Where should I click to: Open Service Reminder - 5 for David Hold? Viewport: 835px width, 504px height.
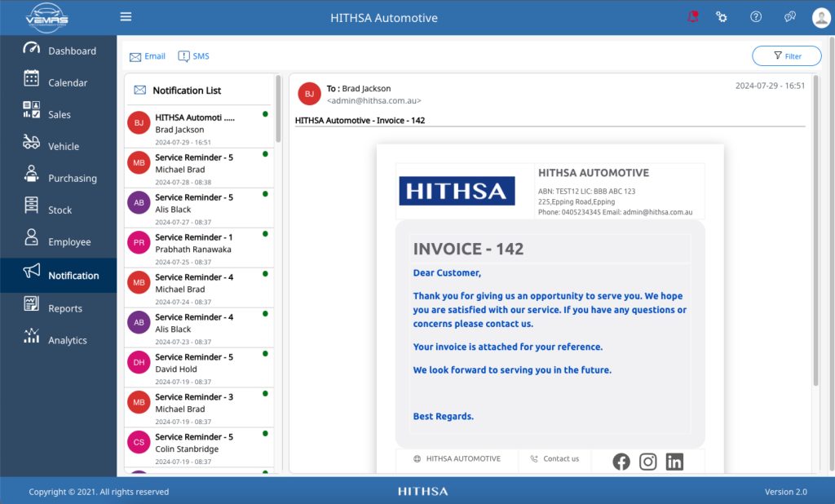click(199, 368)
